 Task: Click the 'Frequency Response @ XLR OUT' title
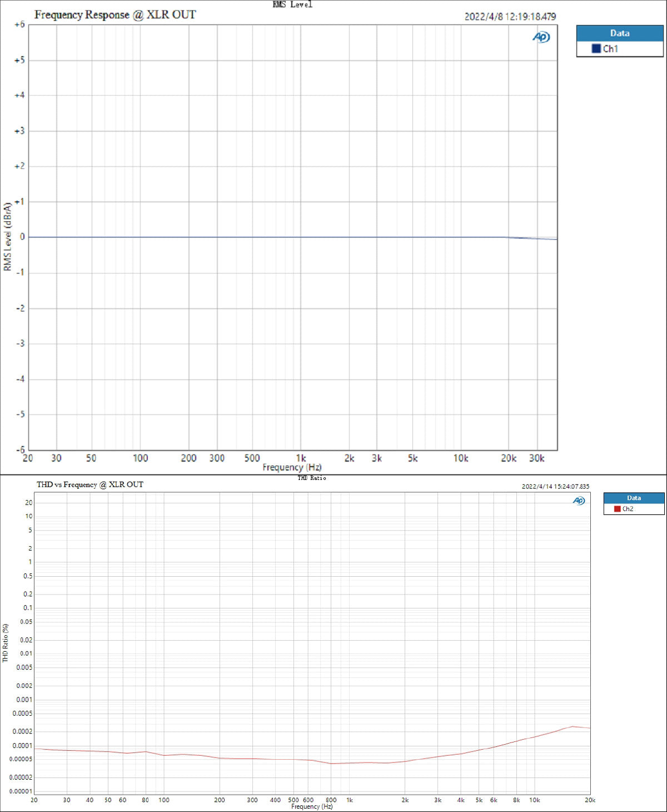[115, 15]
